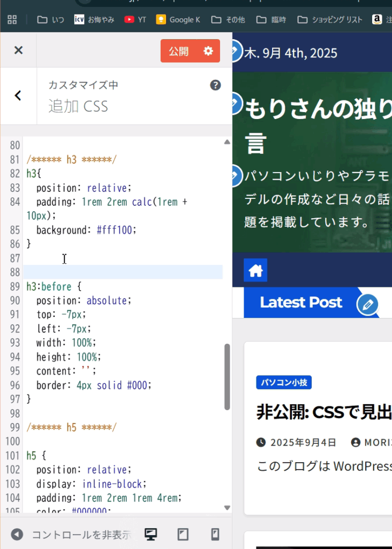Click the help question mark icon
Screen dimensions: 392x549
pyautogui.click(x=215, y=85)
